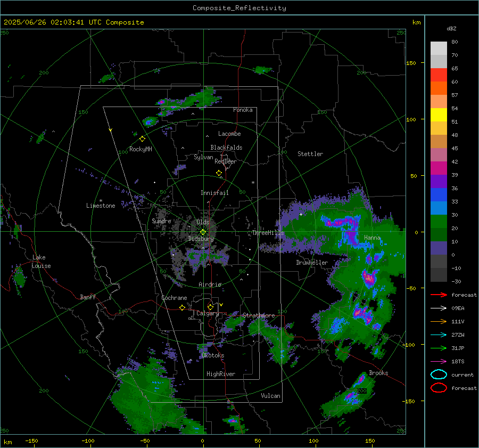Click the light gray swatch between 80 and 70 dBZ
Image resolution: width=479 pixels, height=448 pixels.
(x=439, y=48)
